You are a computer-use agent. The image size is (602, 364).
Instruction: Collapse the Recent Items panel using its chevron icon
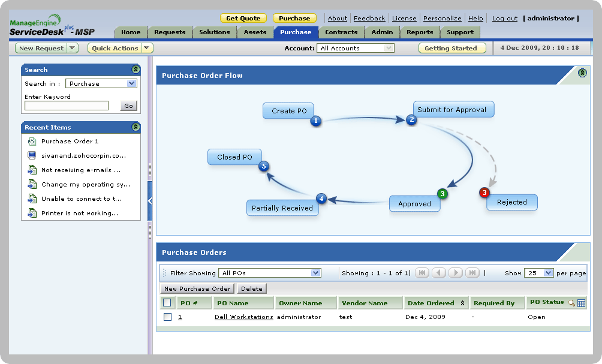coord(136,127)
